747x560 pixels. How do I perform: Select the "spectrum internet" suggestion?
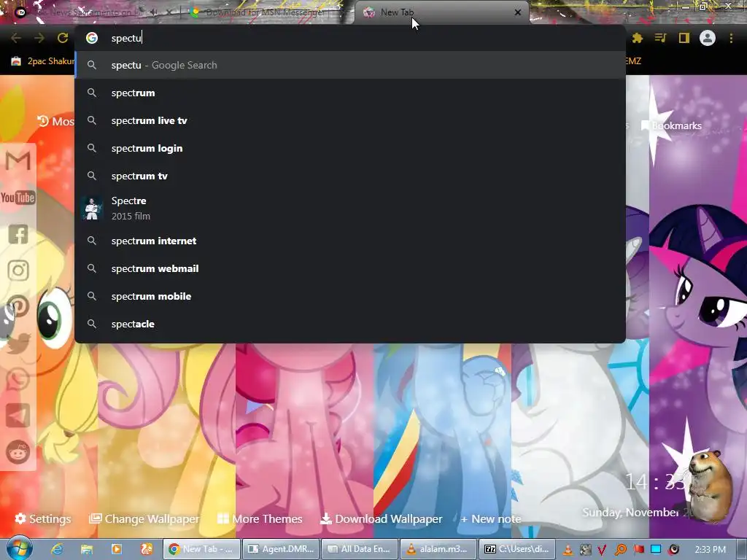[x=350, y=241]
